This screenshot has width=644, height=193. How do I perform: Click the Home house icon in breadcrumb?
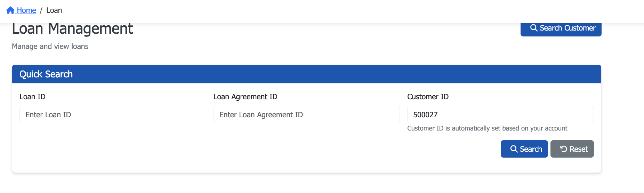(x=10, y=10)
